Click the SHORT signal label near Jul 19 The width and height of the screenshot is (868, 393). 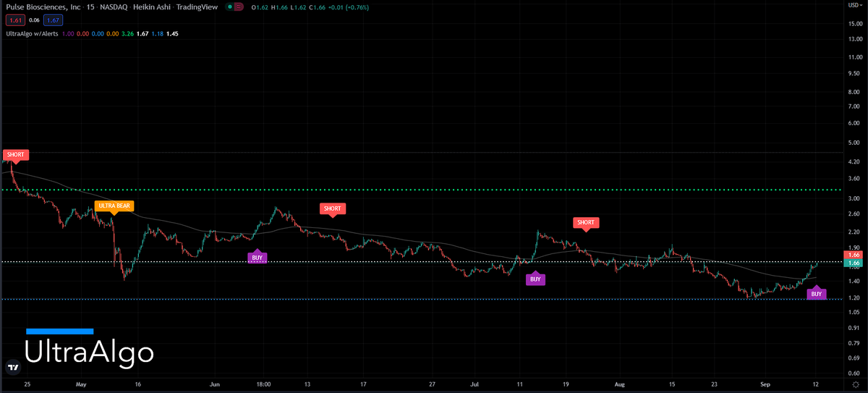tap(585, 222)
